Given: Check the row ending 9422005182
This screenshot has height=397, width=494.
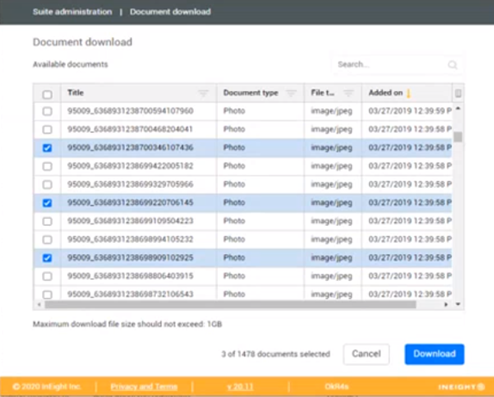Looking at the screenshot, I should point(47,166).
